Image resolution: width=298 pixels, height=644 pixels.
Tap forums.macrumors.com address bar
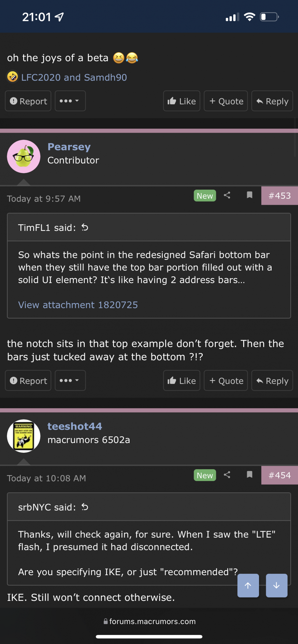click(x=149, y=621)
